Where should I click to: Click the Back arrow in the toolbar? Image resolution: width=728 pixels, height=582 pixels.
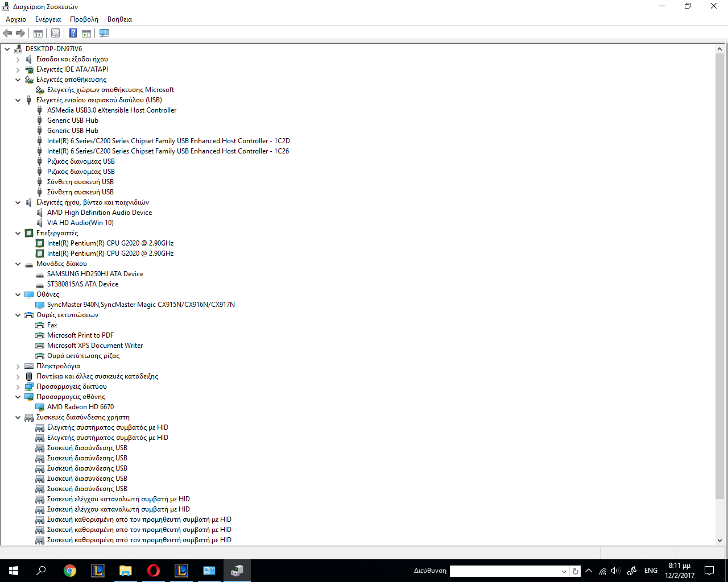pyautogui.click(x=7, y=33)
